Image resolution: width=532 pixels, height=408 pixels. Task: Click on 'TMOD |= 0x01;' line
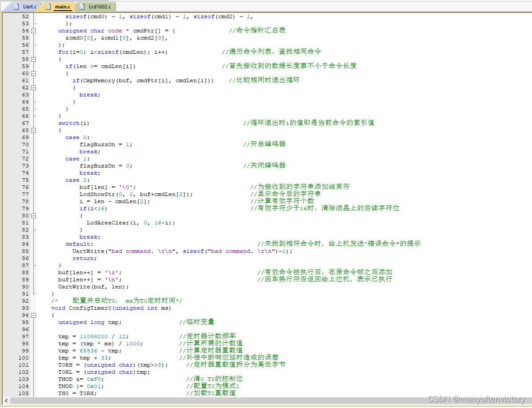[x=81, y=387]
